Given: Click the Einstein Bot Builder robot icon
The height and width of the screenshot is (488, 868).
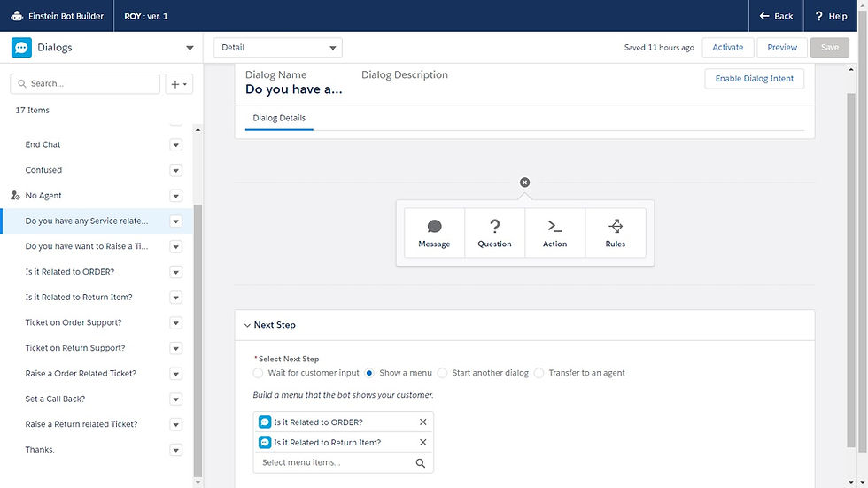Looking at the screenshot, I should (17, 15).
